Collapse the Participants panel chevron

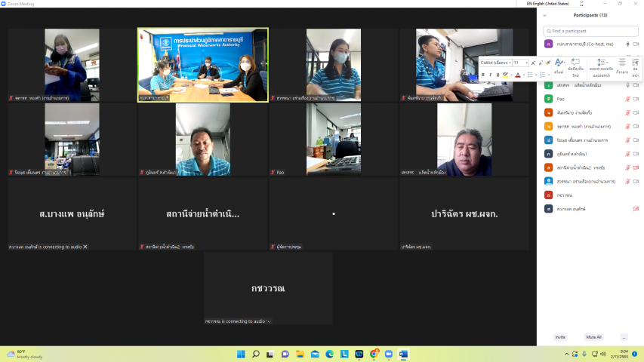click(x=544, y=16)
